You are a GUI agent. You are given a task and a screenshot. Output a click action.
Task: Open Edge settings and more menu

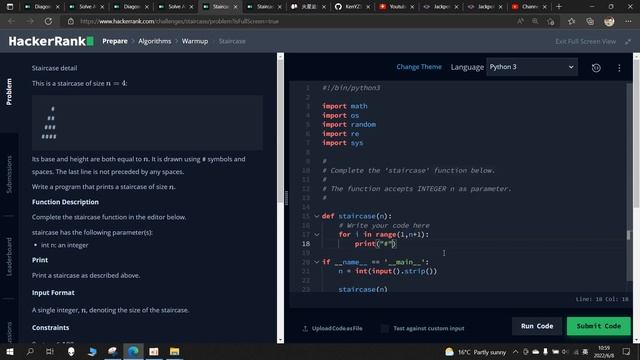click(x=628, y=21)
